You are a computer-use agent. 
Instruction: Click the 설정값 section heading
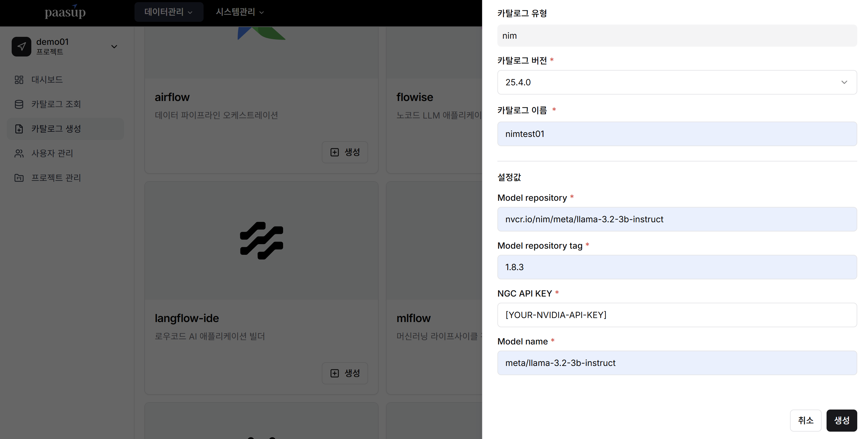(x=509, y=177)
